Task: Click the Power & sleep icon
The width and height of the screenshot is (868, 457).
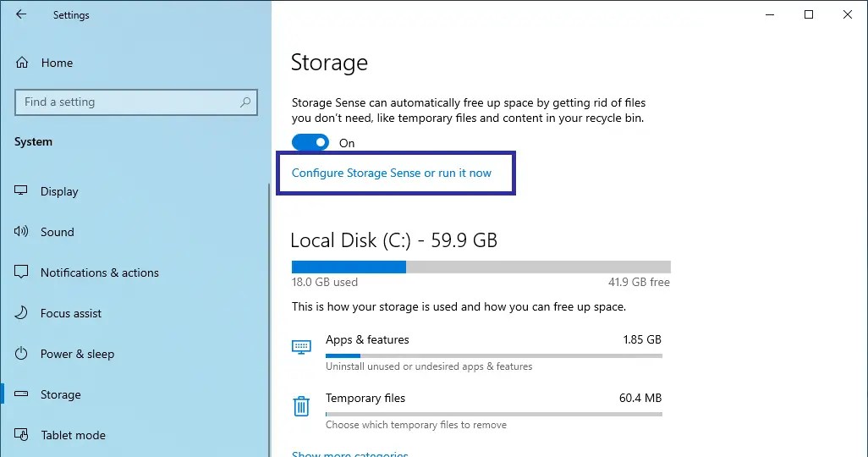Action: click(x=22, y=354)
